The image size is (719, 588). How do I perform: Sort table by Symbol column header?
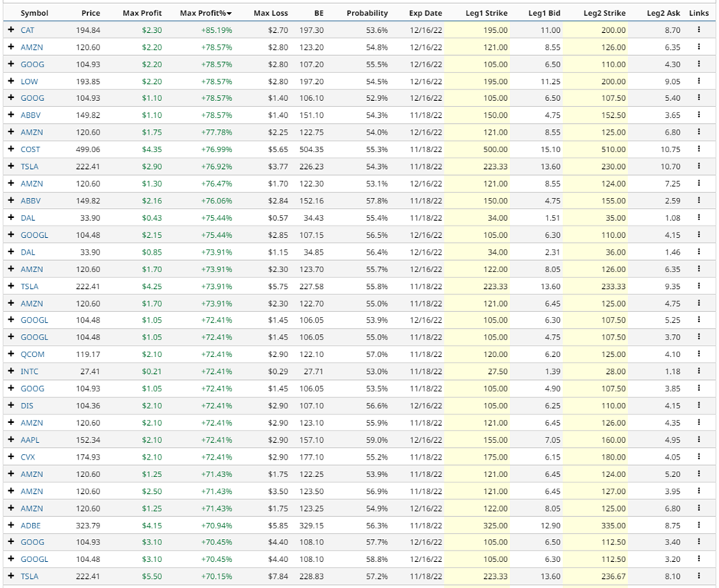[34, 13]
